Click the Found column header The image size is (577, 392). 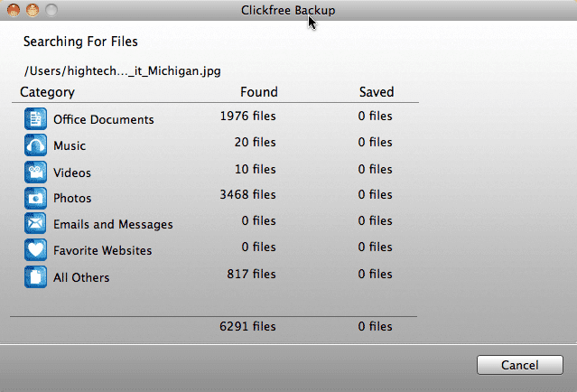tap(259, 92)
